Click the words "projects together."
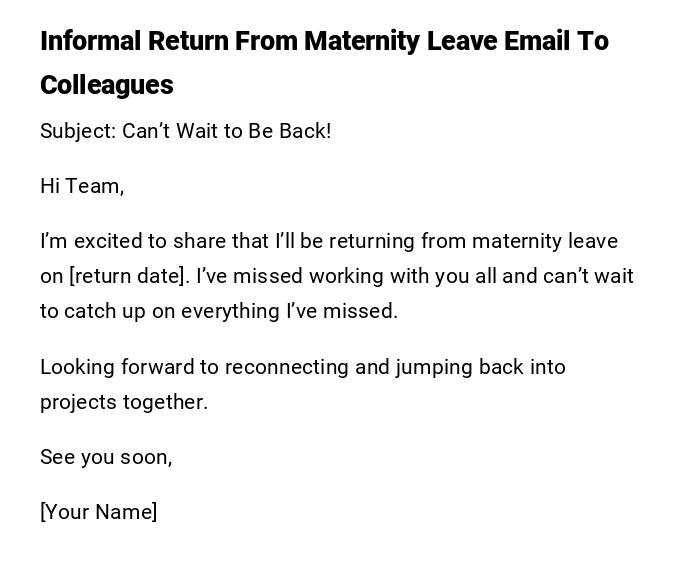This screenshot has height=574, width=700. coord(124,402)
